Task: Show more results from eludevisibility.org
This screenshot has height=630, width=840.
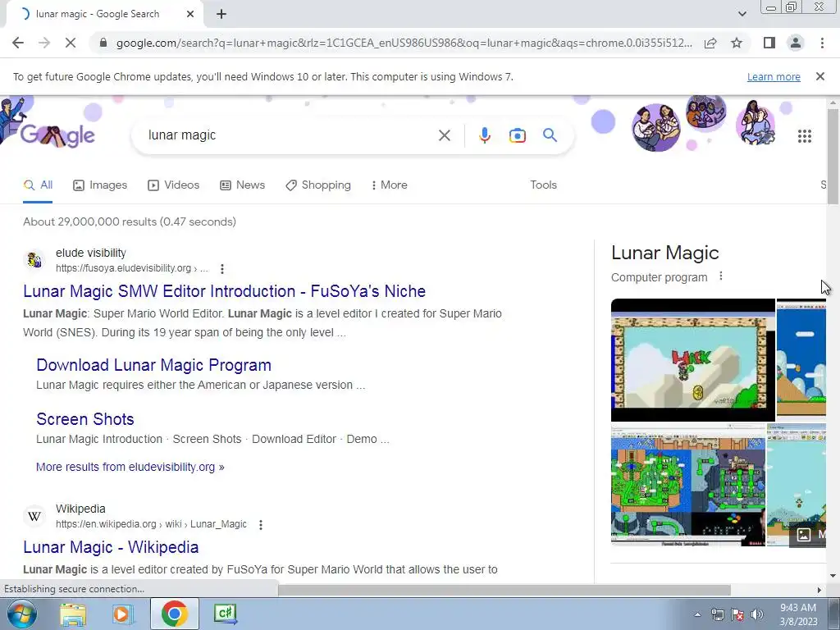Action: click(130, 467)
